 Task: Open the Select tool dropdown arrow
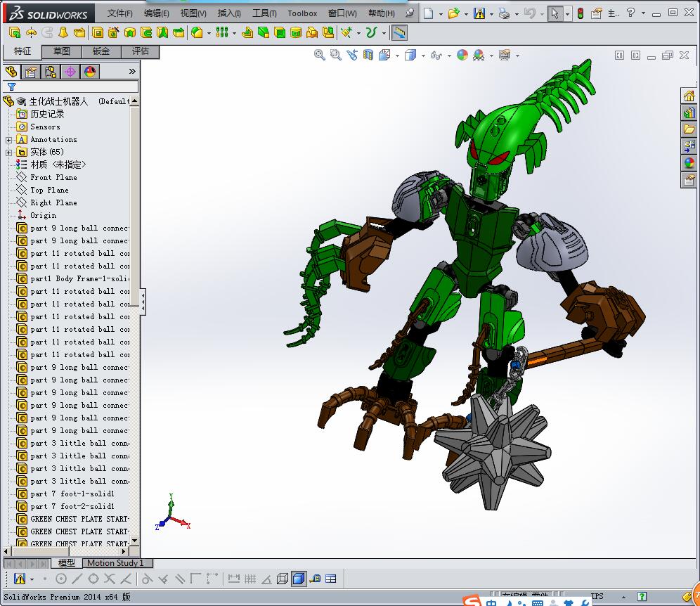click(567, 14)
